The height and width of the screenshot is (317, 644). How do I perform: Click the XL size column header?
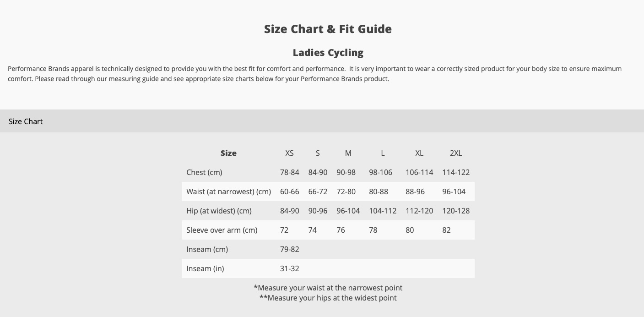419,153
